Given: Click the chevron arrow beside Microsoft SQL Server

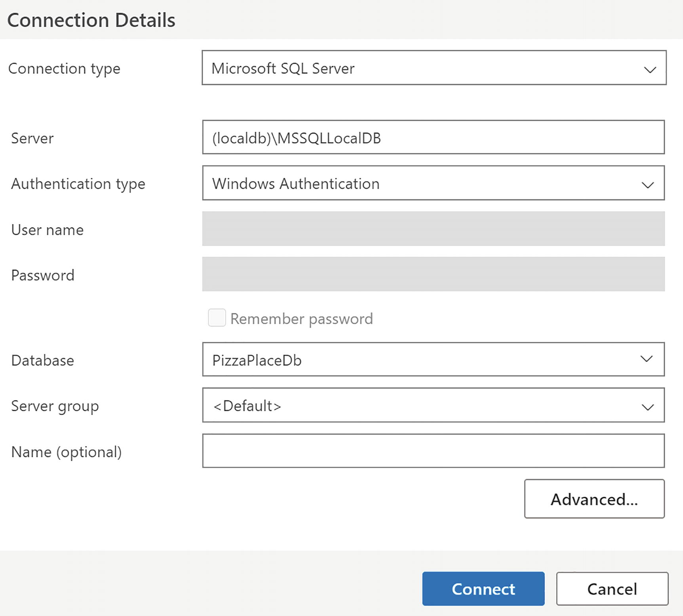Looking at the screenshot, I should 650,70.
